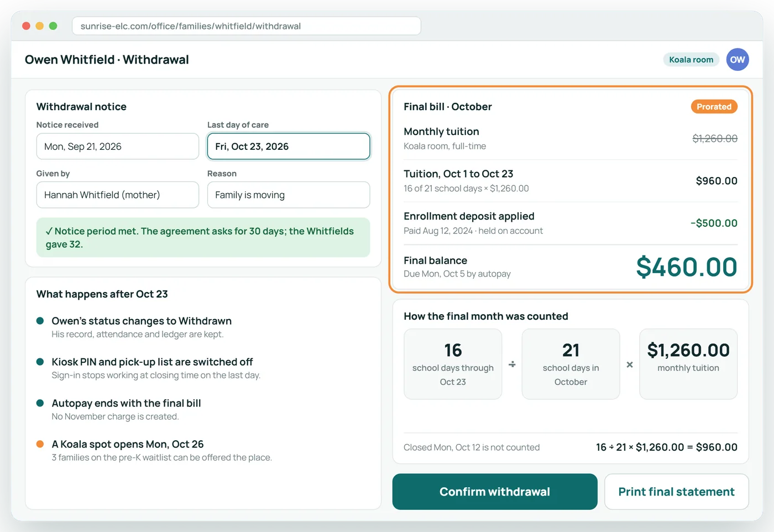Click the division sign between the cards
This screenshot has width=774, height=532.
click(512, 364)
